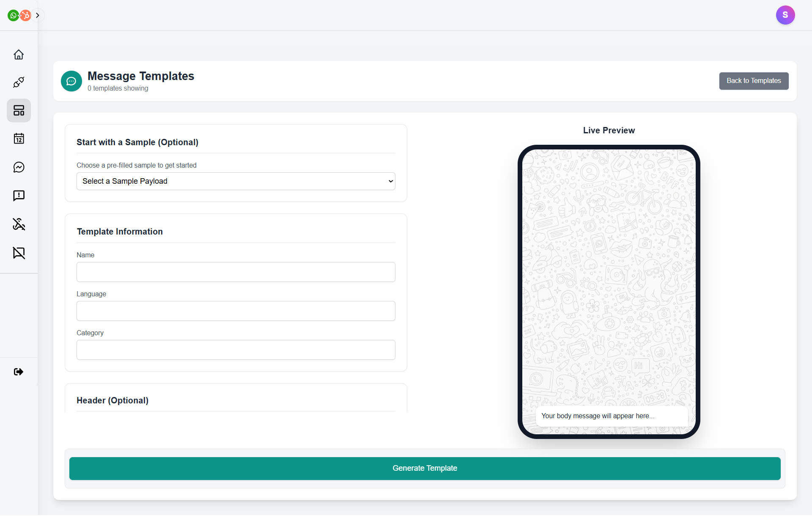Open the webhook-off icon in sidebar
The image size is (812, 516).
click(x=19, y=224)
